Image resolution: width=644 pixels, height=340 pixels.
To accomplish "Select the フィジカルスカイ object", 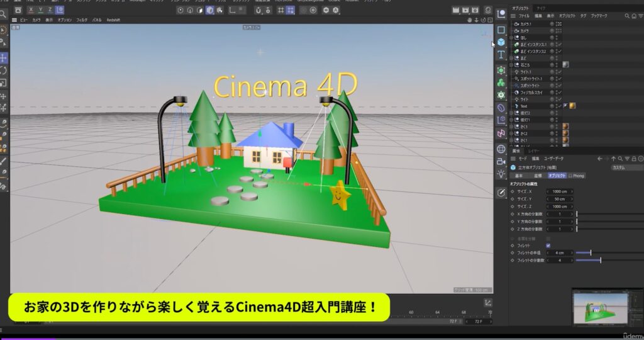I will (531, 93).
